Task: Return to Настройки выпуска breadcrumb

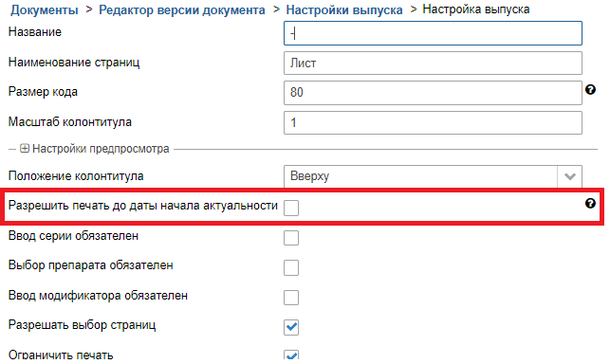Action: tap(344, 9)
